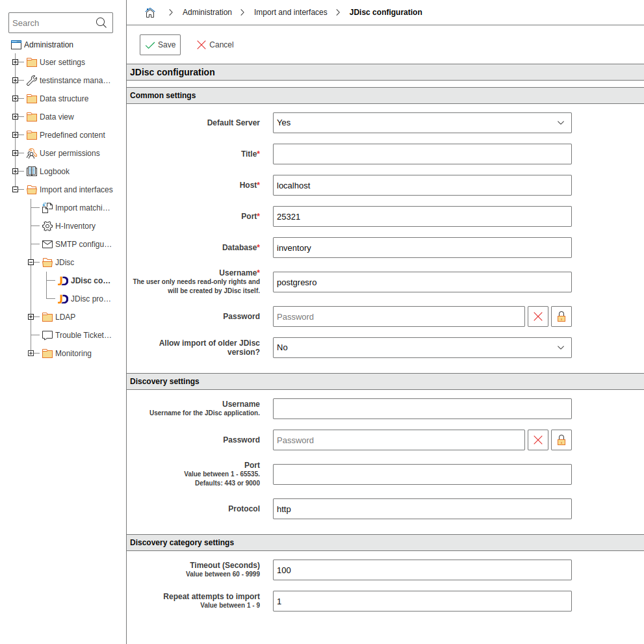Click the Logbook book icon
The width and height of the screenshot is (644, 644).
point(32,172)
